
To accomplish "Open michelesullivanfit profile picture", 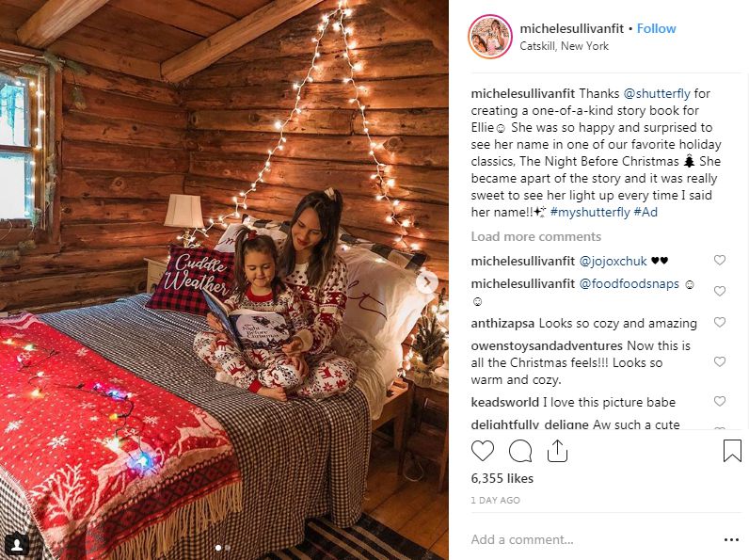I will (x=489, y=37).
